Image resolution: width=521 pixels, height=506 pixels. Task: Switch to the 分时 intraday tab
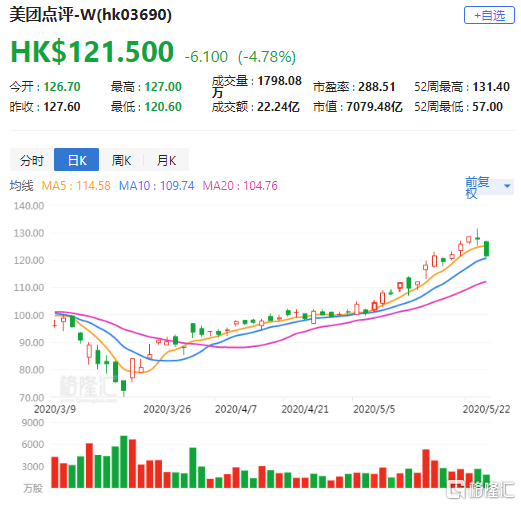[x=32, y=160]
